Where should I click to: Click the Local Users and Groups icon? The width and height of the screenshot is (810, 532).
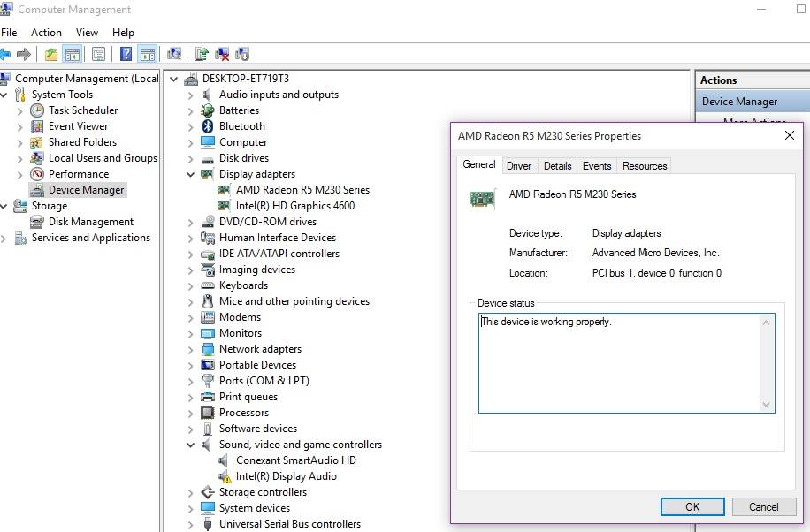point(37,158)
